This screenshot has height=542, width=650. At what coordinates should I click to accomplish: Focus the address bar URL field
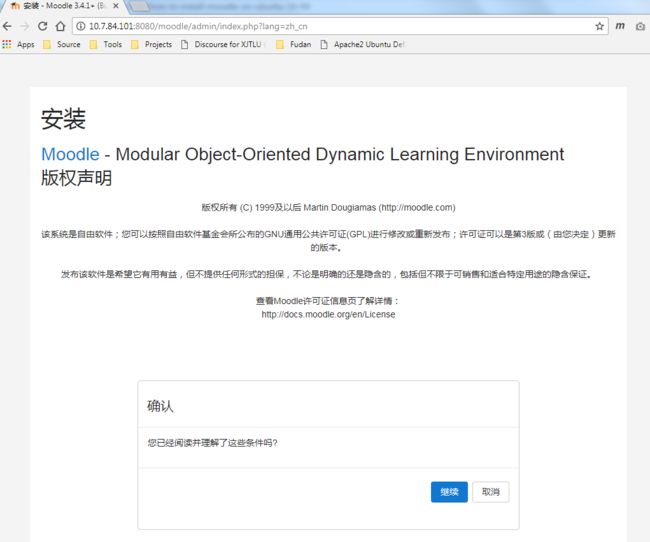[340, 26]
